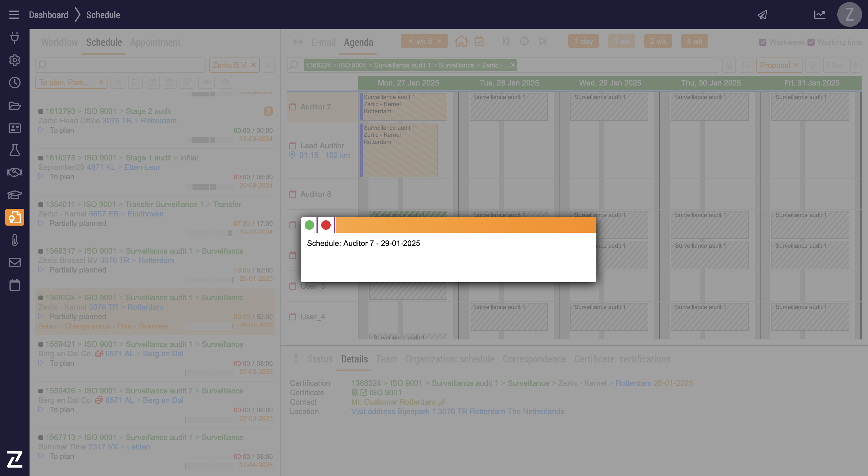The width and height of the screenshot is (868, 476).
Task: Open the flask lab sidebar icon
Action: tap(14, 150)
